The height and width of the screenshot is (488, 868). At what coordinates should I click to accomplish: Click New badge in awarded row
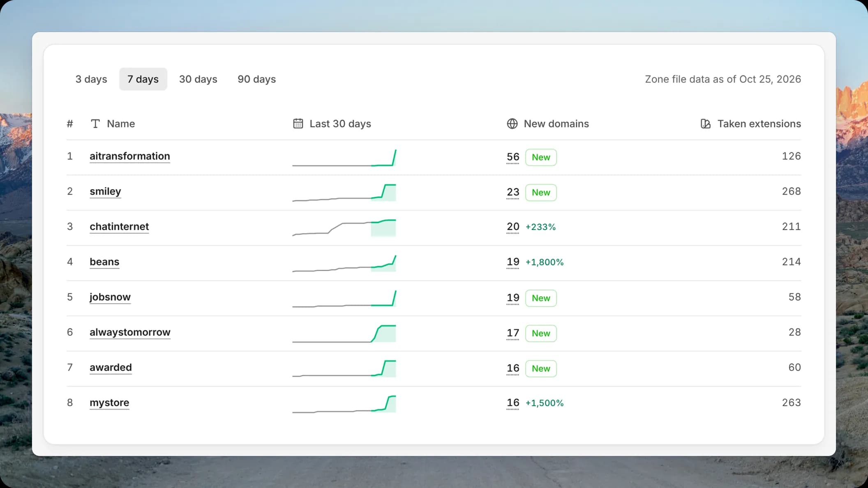[541, 369]
